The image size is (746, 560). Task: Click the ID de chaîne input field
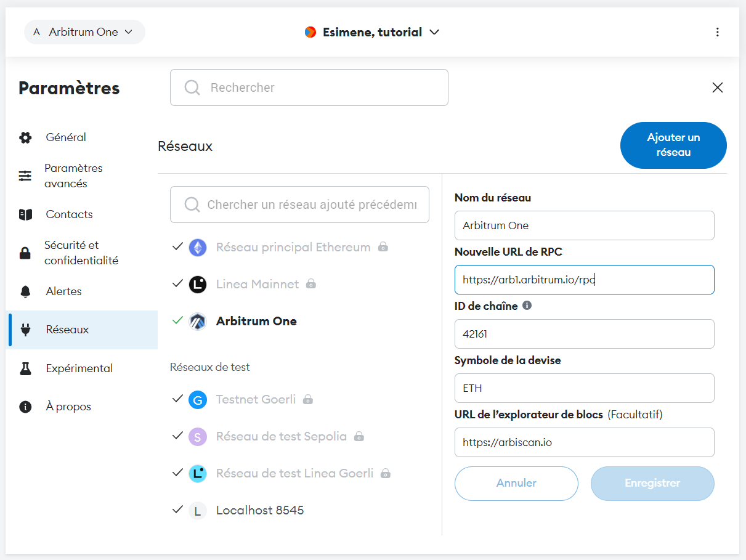585,334
